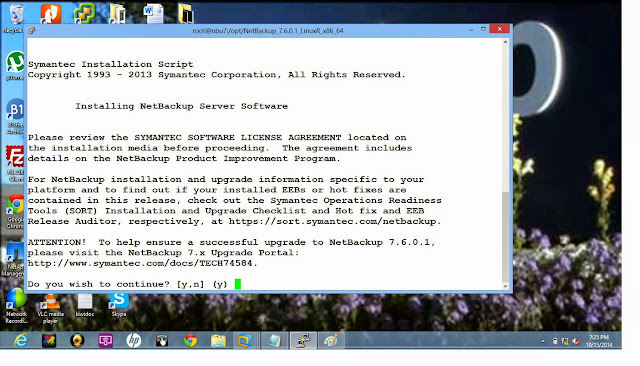Open the Word document on the desktop
Viewport: 640px width, 366px height.
pyautogui.click(x=153, y=13)
